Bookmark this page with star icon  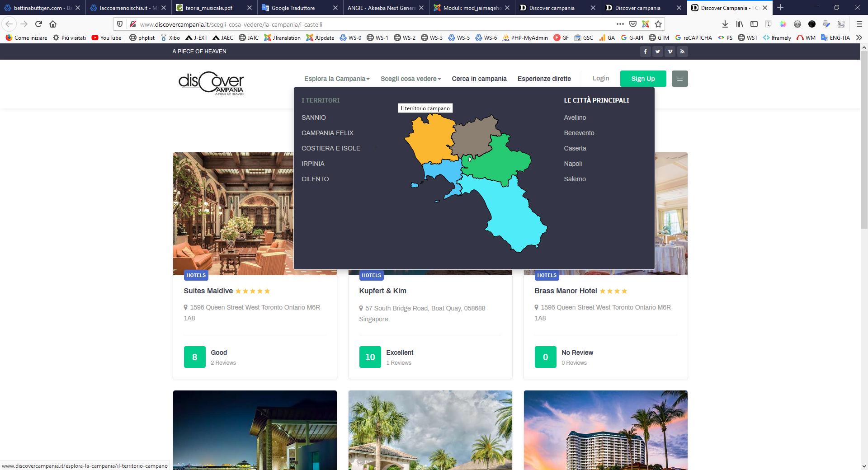coord(658,24)
